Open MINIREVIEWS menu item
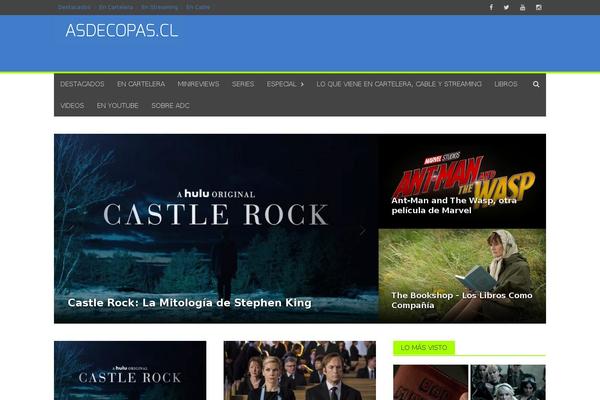The width and height of the screenshot is (600, 400). point(198,84)
